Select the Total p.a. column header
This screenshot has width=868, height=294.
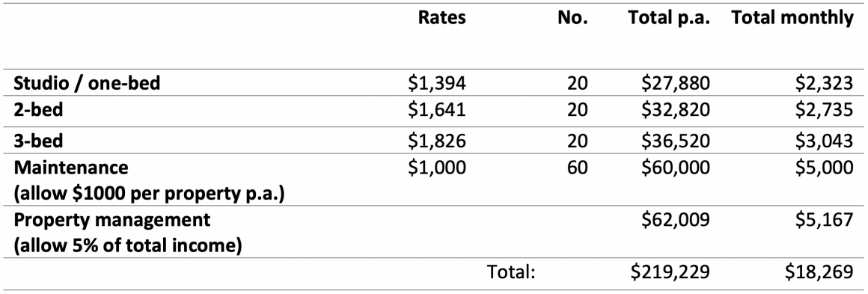(669, 18)
